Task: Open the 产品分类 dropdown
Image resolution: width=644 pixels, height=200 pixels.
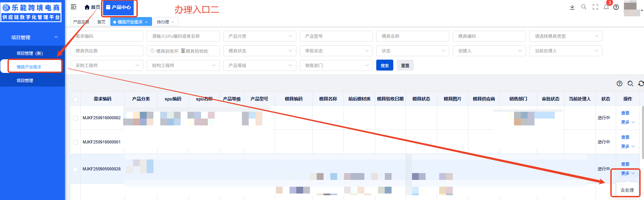Action: [260, 36]
